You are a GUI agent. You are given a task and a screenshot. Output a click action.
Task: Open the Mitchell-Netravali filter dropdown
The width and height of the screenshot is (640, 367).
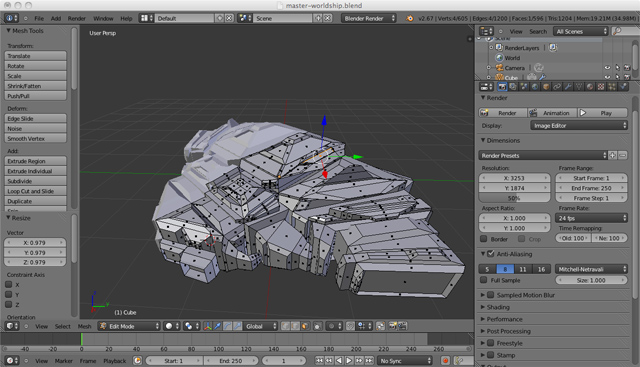(591, 269)
